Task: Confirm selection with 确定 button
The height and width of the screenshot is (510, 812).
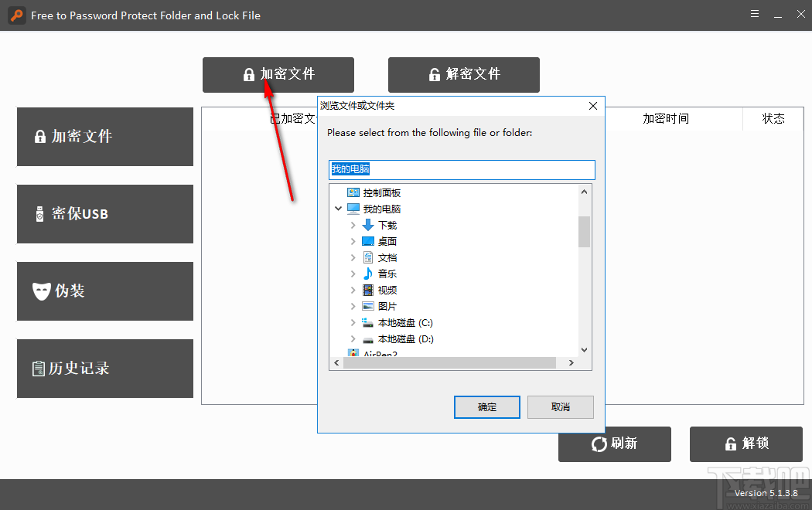Action: [486, 407]
